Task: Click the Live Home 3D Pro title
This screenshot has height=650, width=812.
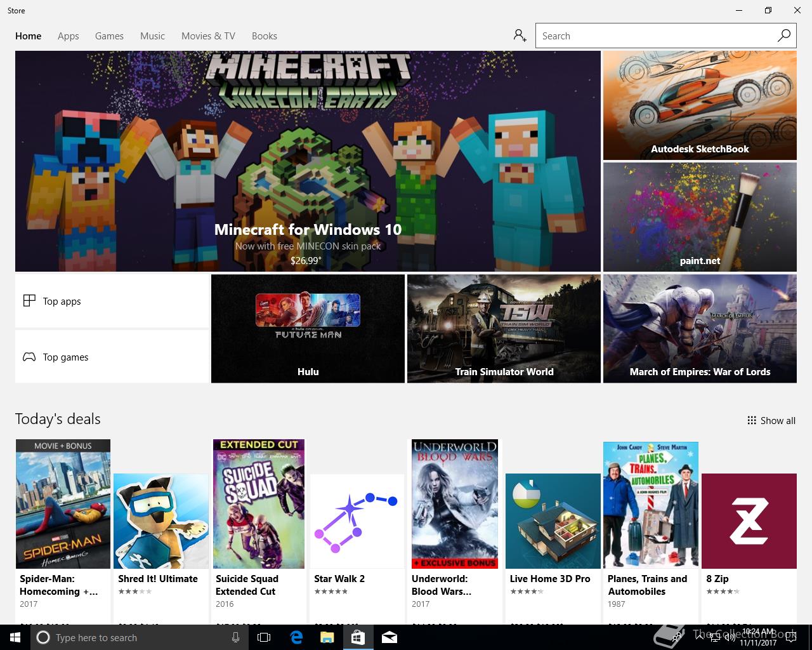Action: pos(550,579)
